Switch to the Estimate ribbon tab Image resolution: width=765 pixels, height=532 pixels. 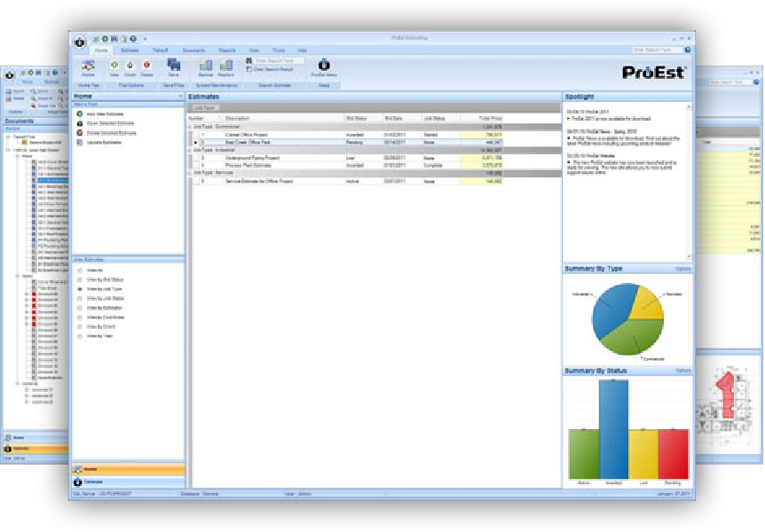tap(130, 51)
